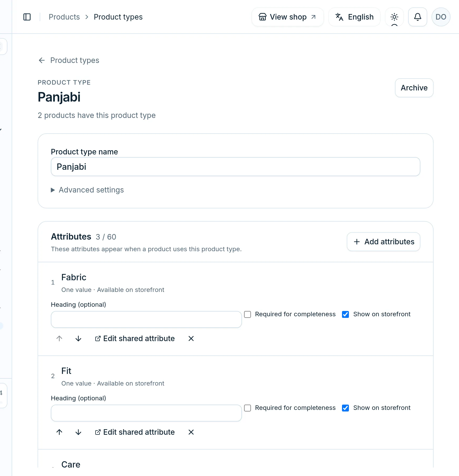The width and height of the screenshot is (459, 476).
Task: Click Fabric heading input field
Action: tap(146, 319)
